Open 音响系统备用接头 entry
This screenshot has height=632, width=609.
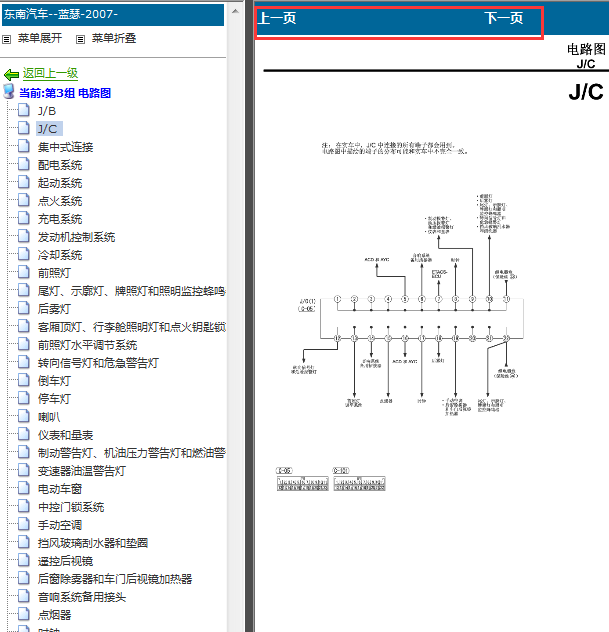pos(82,597)
